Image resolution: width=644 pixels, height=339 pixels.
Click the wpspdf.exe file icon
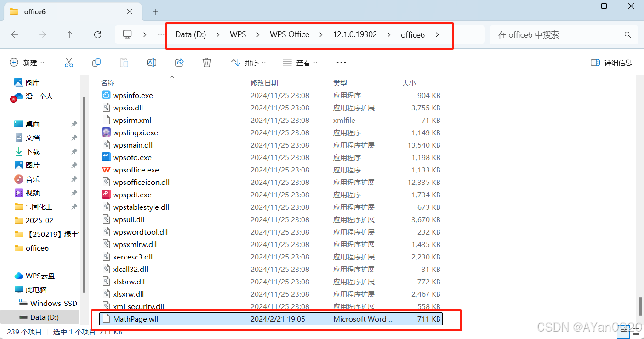[106, 195]
